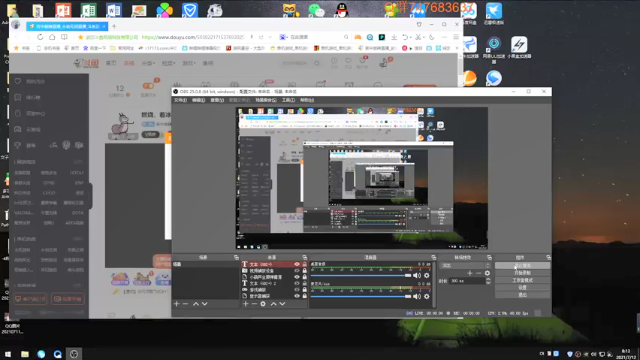Expand the scene transition type dropdown

pos(465,265)
